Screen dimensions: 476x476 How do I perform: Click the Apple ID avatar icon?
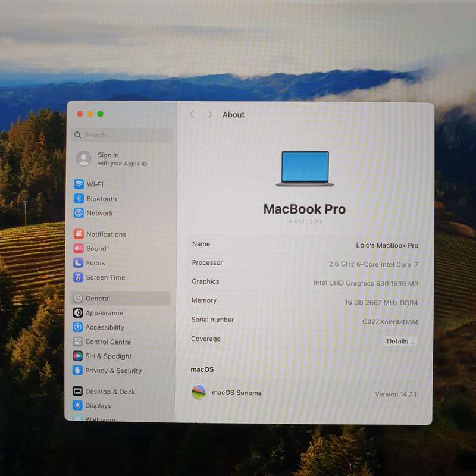pos(84,158)
